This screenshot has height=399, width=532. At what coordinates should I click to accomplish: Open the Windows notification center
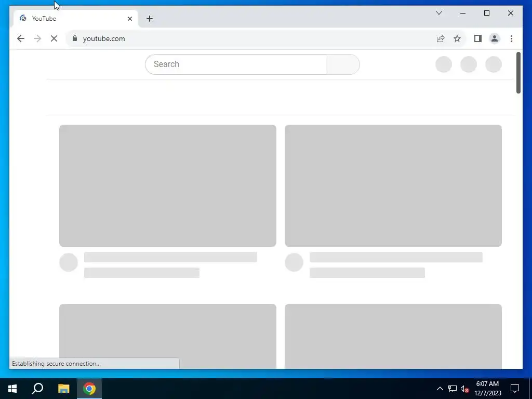515,389
